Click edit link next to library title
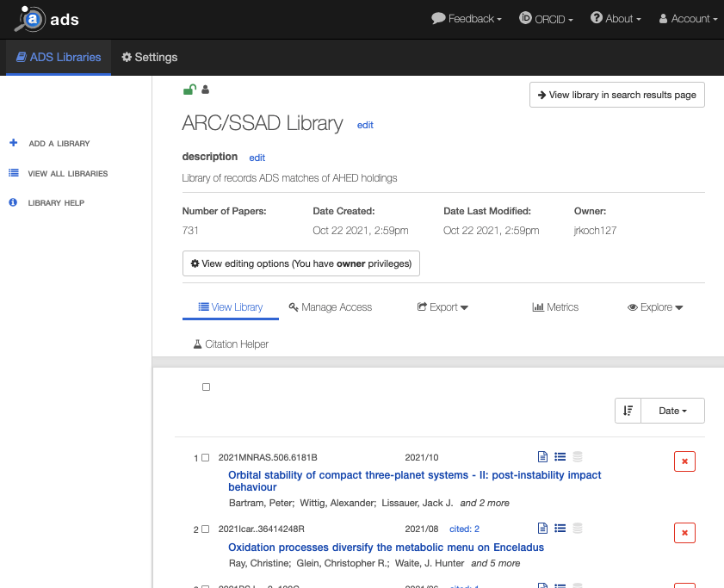The width and height of the screenshot is (724, 588). click(x=365, y=125)
